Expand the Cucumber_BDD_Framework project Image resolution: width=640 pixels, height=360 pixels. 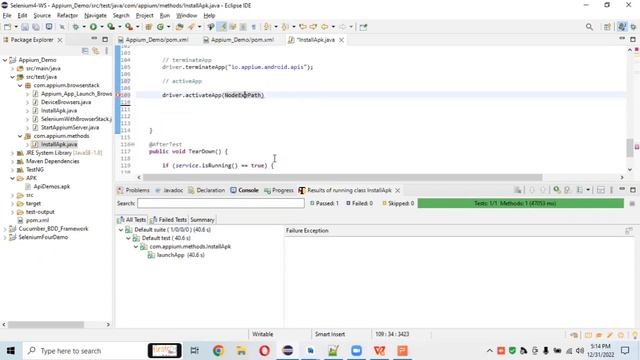coord(5,229)
